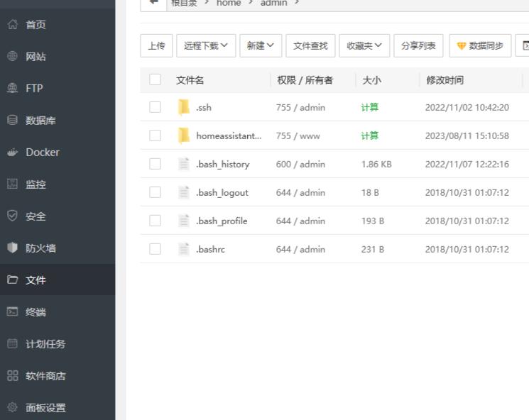529x420 pixels.
Task: Click the database icon in sidebar
Action: (x=12, y=121)
